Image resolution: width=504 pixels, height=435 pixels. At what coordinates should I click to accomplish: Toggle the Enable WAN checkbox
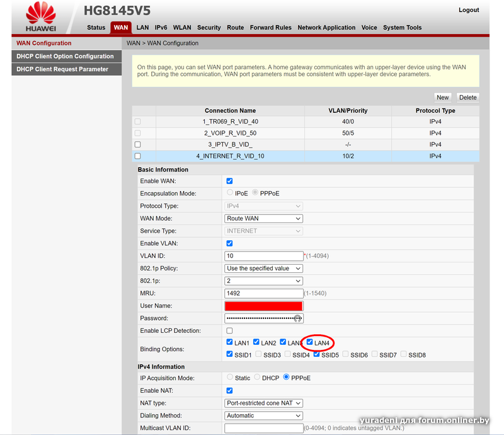click(x=229, y=181)
